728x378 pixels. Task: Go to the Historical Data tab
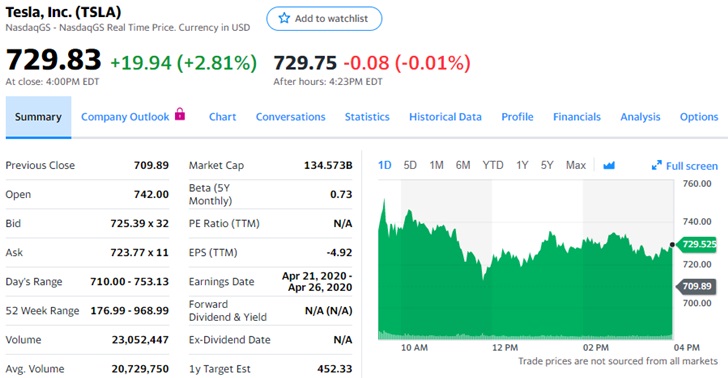tap(445, 117)
